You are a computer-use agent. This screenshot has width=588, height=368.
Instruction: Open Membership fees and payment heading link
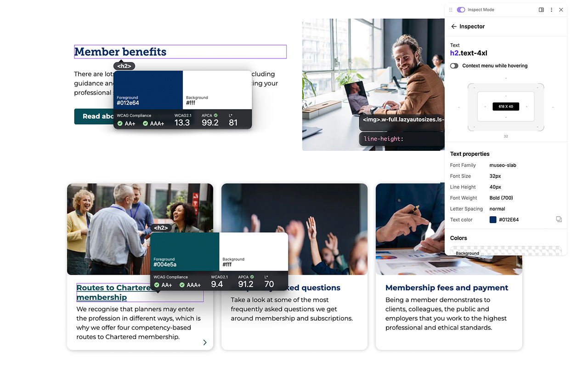[x=447, y=288]
